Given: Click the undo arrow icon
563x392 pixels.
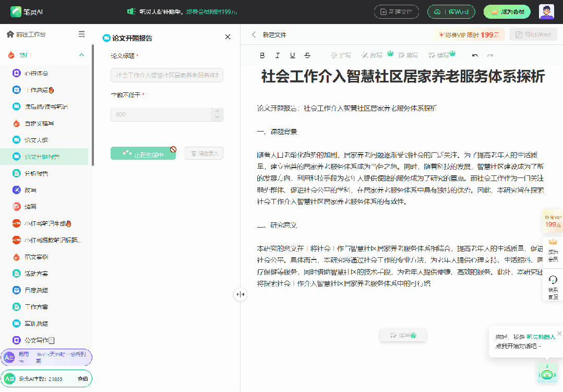Looking at the screenshot, I should 475,55.
